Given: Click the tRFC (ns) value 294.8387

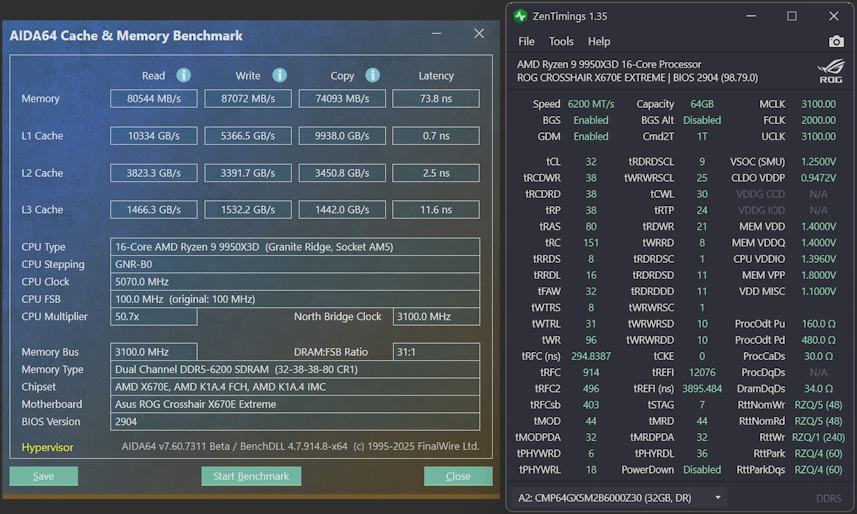Looking at the screenshot, I should tap(591, 356).
